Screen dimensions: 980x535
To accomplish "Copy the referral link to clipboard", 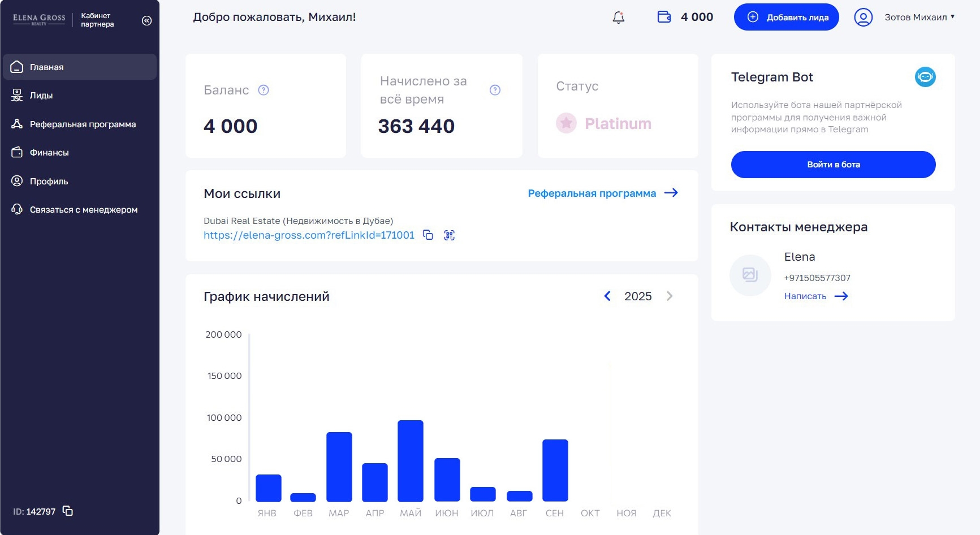I will [428, 235].
